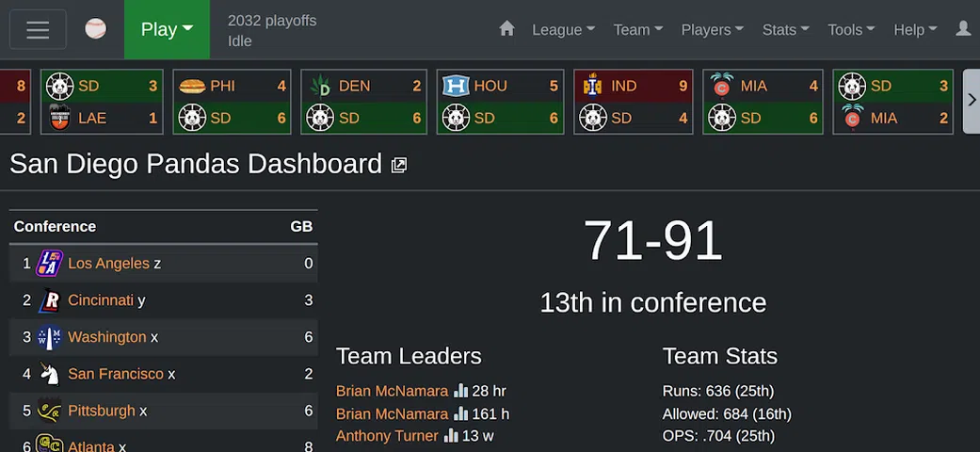Click the Cincinnati team logo in standings
This screenshot has width=980, height=452.
pos(49,300)
